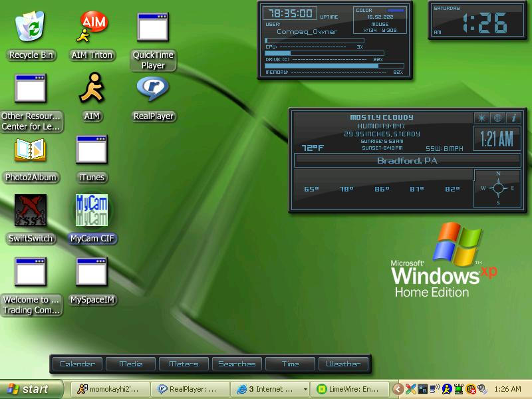Click the info icon in weather widget
The width and height of the screenshot is (532, 399).
(513, 118)
